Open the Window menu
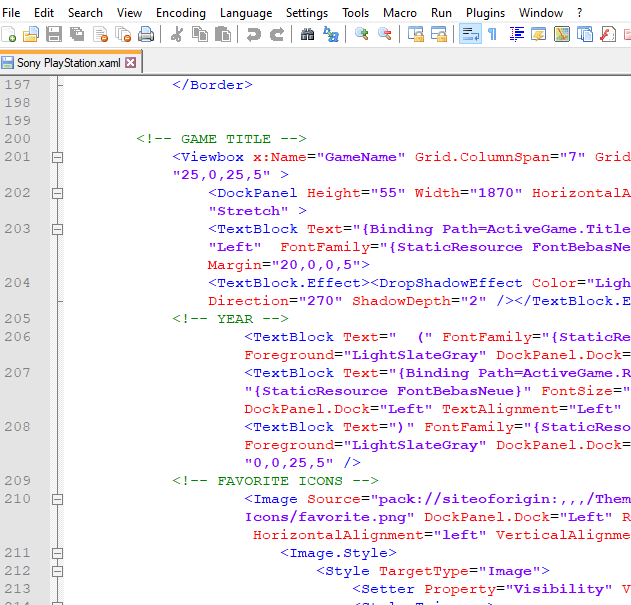The width and height of the screenshot is (631, 605). pyautogui.click(x=540, y=13)
